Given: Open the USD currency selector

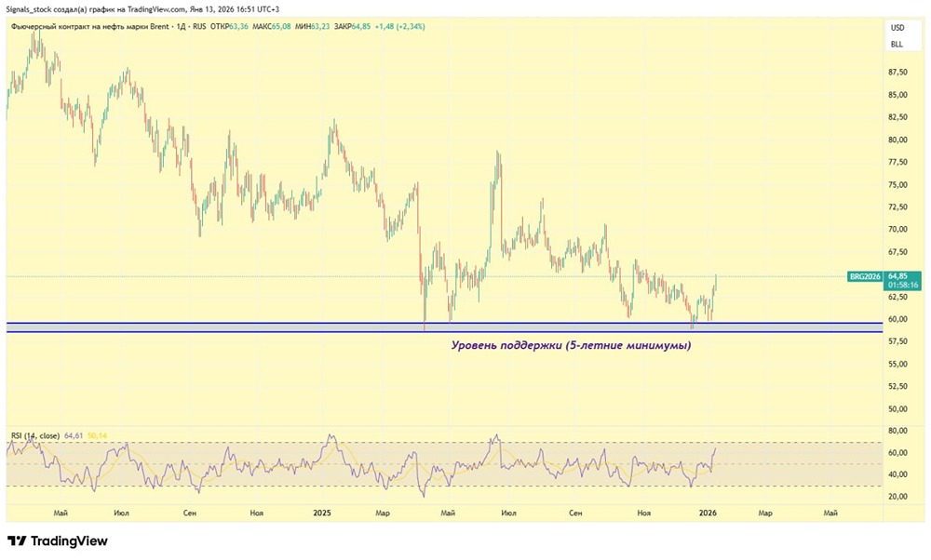Looking at the screenshot, I should [897, 28].
